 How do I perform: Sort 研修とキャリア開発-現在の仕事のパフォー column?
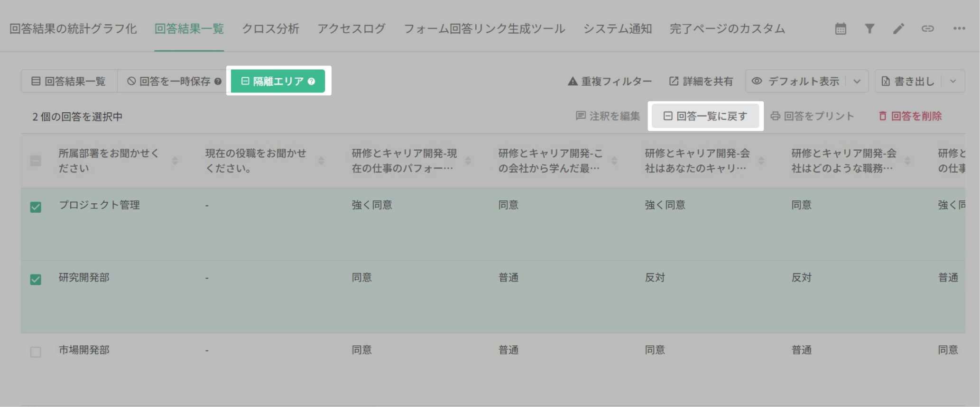point(468,161)
